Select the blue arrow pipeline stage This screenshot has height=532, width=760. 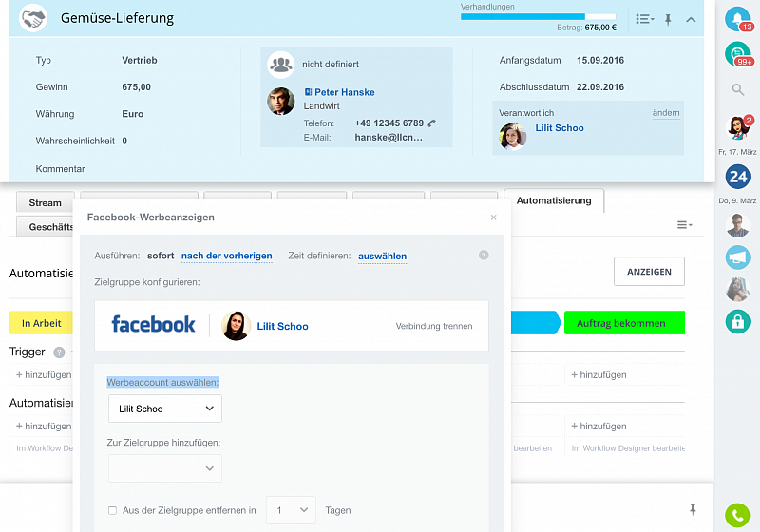tap(536, 323)
